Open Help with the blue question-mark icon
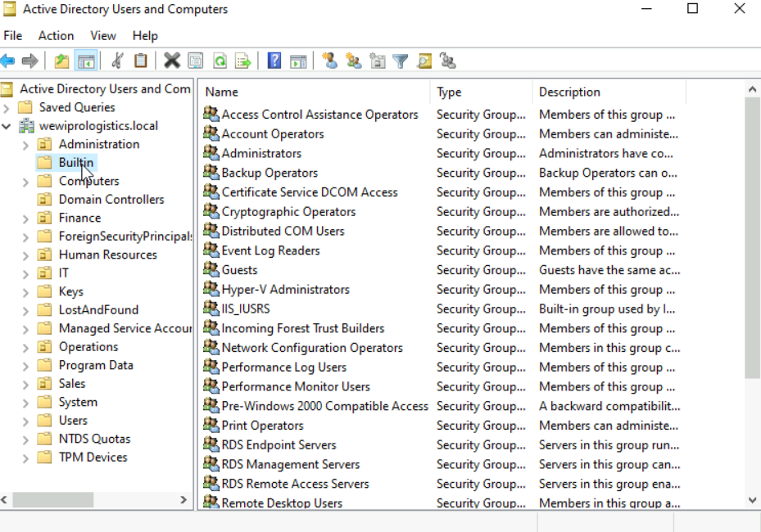 coord(274,61)
